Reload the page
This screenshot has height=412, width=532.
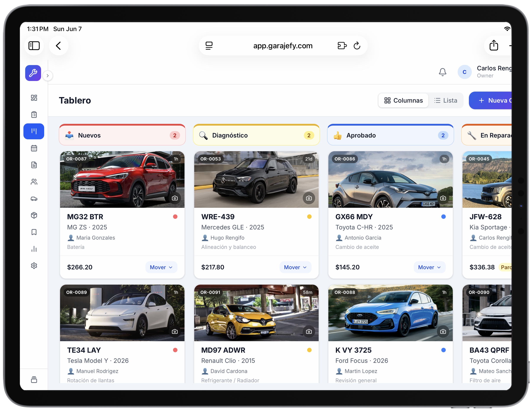click(x=357, y=46)
